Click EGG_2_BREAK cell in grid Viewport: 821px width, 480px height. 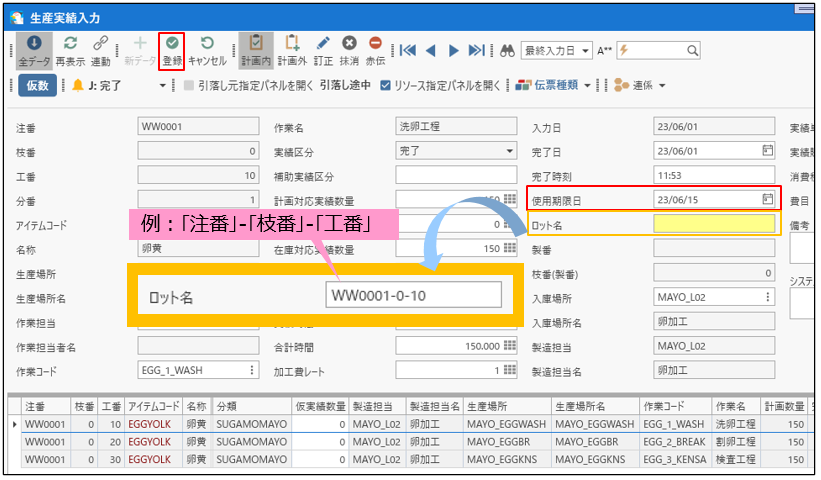point(675,442)
